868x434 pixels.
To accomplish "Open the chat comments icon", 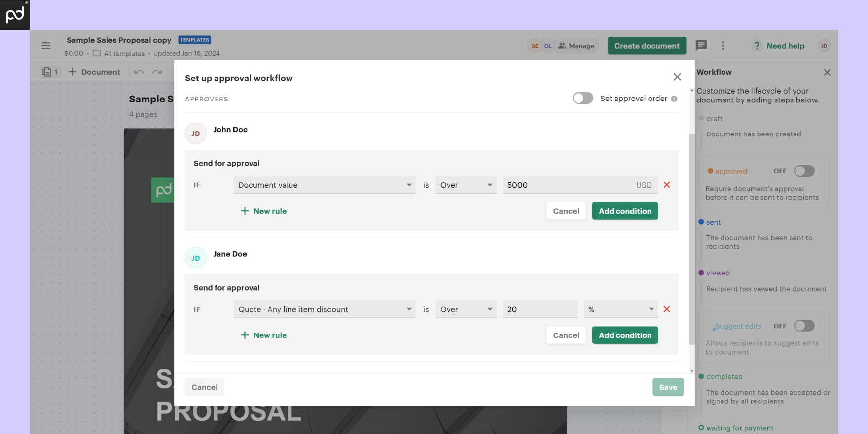I will click(x=701, y=46).
